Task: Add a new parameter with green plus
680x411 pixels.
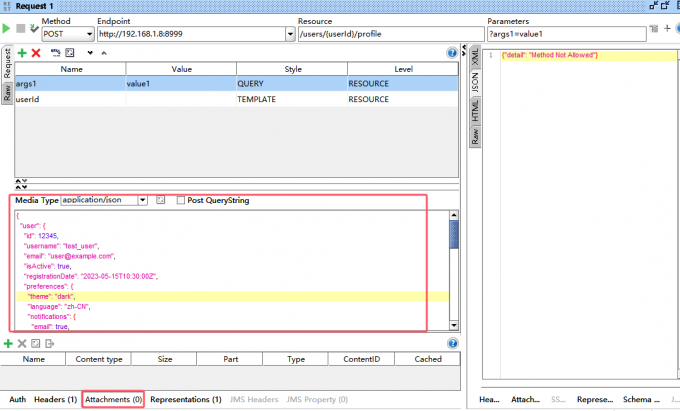Action: tap(22, 53)
